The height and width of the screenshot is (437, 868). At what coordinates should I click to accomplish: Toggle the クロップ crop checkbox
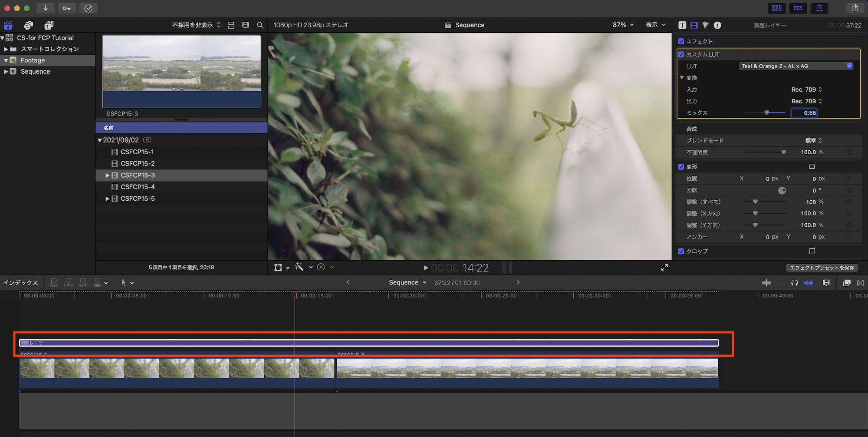coord(681,251)
